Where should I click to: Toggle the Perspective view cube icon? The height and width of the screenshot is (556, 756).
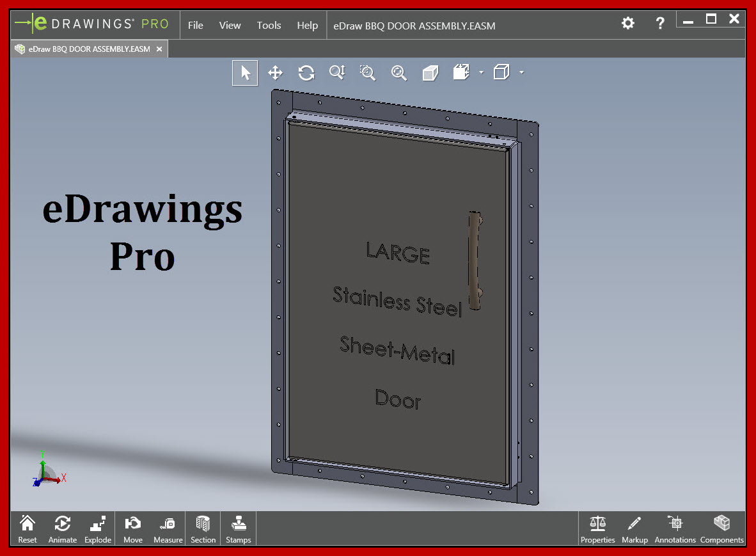[x=430, y=73]
